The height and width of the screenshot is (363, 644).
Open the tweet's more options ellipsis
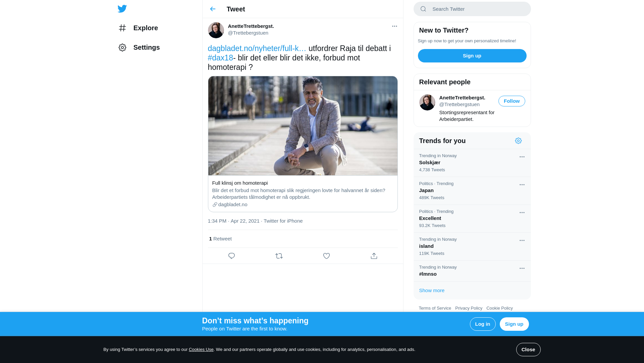tap(394, 26)
